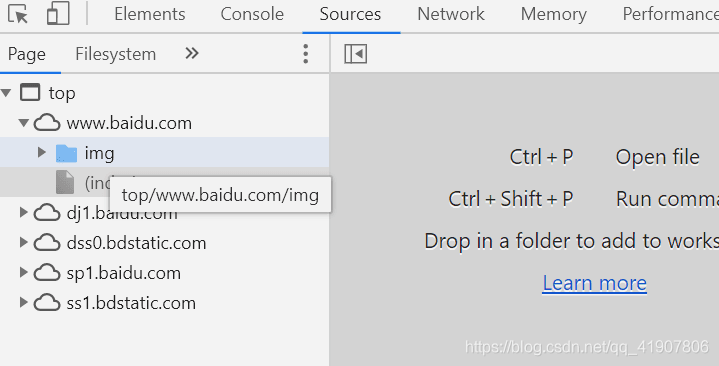The width and height of the screenshot is (719, 366).
Task: Collapse the top tree node
Action: coord(6,93)
